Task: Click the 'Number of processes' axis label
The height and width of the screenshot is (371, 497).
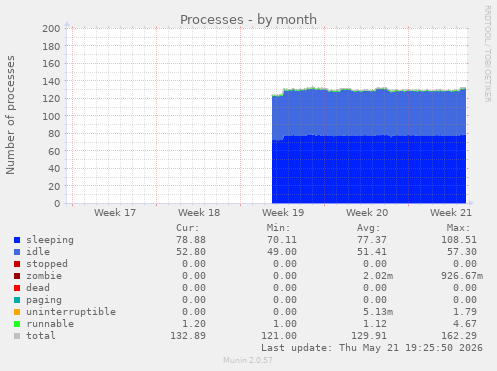Action: [10, 115]
